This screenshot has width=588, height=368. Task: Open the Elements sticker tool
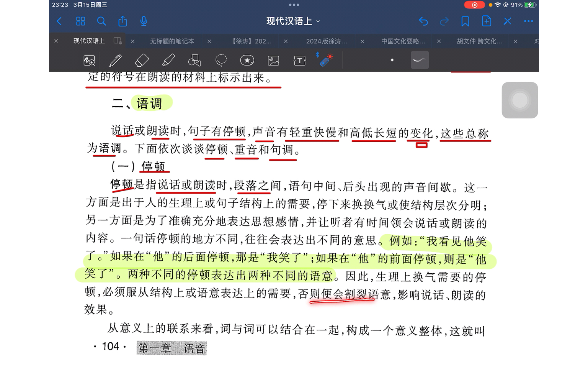247,60
